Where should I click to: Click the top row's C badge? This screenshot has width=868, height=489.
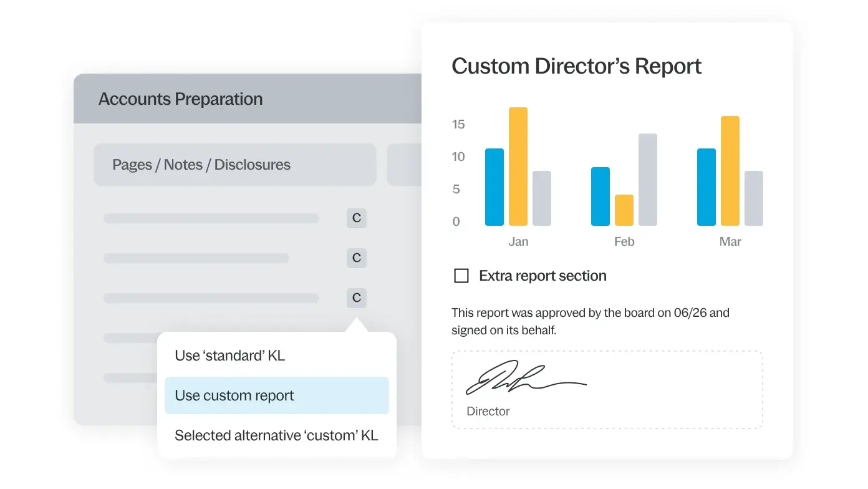357,218
